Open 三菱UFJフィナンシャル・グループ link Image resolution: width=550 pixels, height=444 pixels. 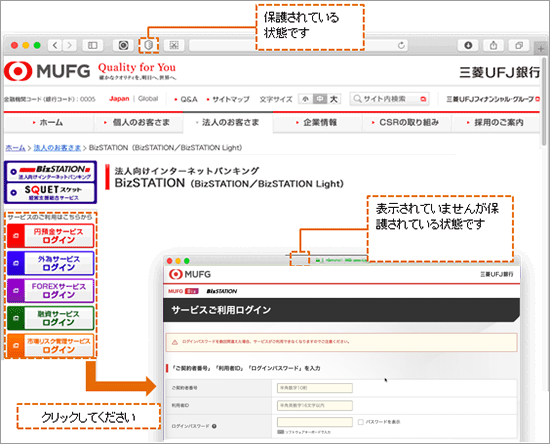click(493, 99)
